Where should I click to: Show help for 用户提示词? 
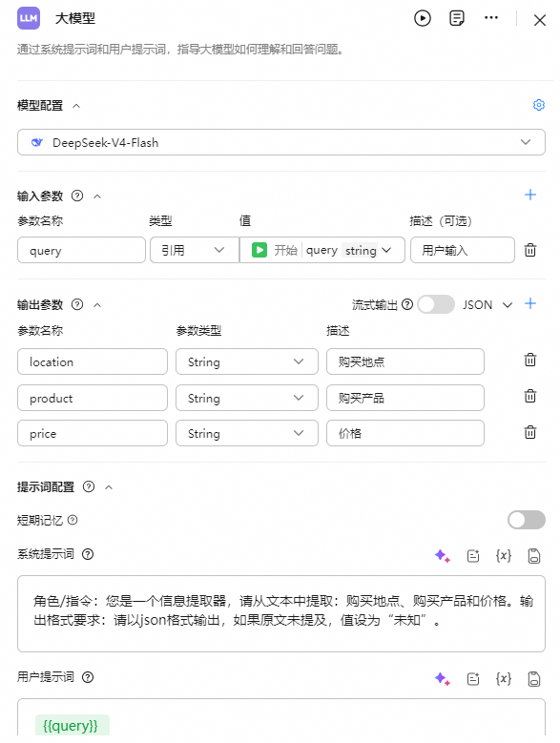pos(88,677)
